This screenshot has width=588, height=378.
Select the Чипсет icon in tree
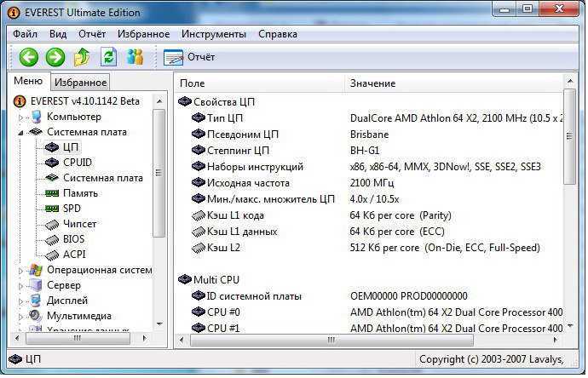coord(52,225)
